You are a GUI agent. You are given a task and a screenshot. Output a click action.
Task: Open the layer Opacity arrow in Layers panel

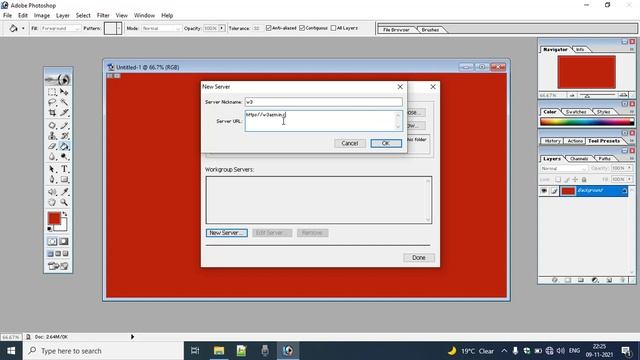point(630,168)
